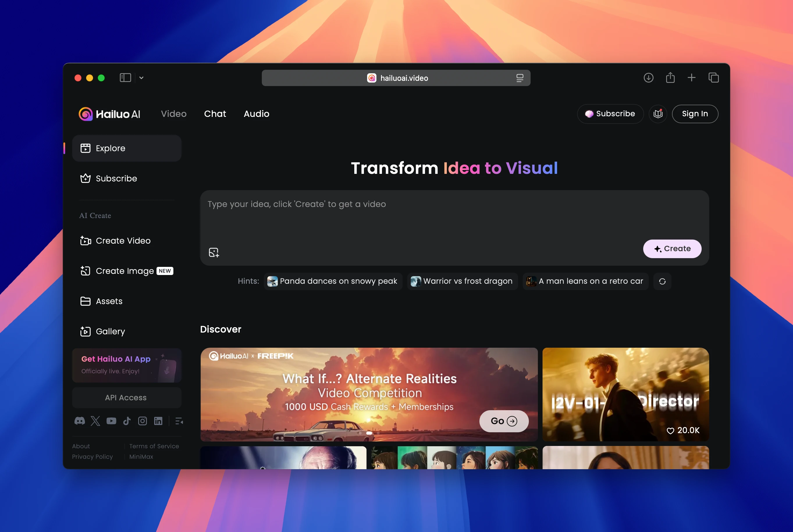Switch to the Audio tab

click(256, 114)
